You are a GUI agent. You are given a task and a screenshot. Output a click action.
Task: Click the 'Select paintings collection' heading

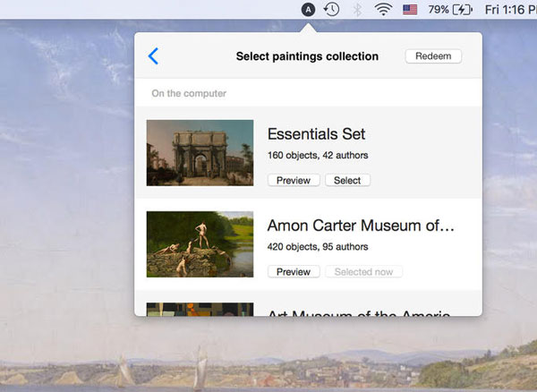click(307, 56)
